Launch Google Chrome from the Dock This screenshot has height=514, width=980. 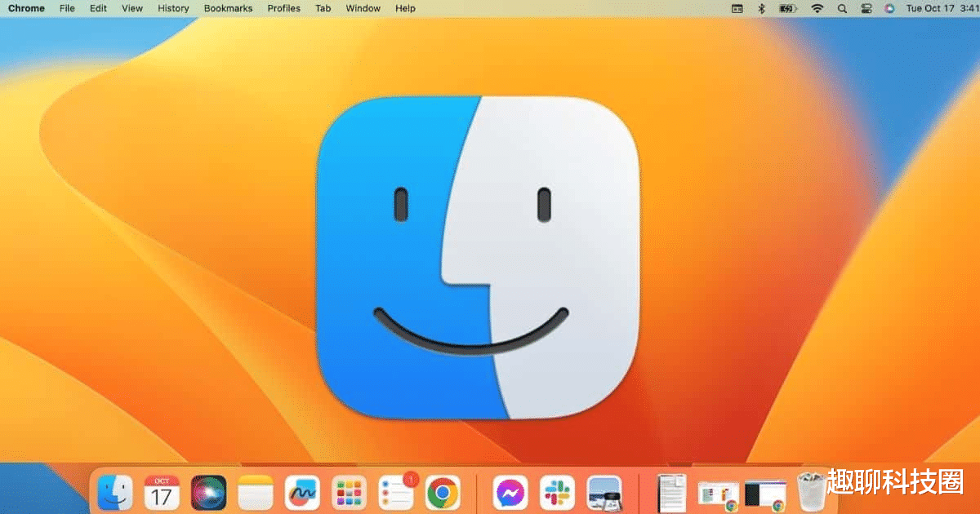tap(443, 493)
